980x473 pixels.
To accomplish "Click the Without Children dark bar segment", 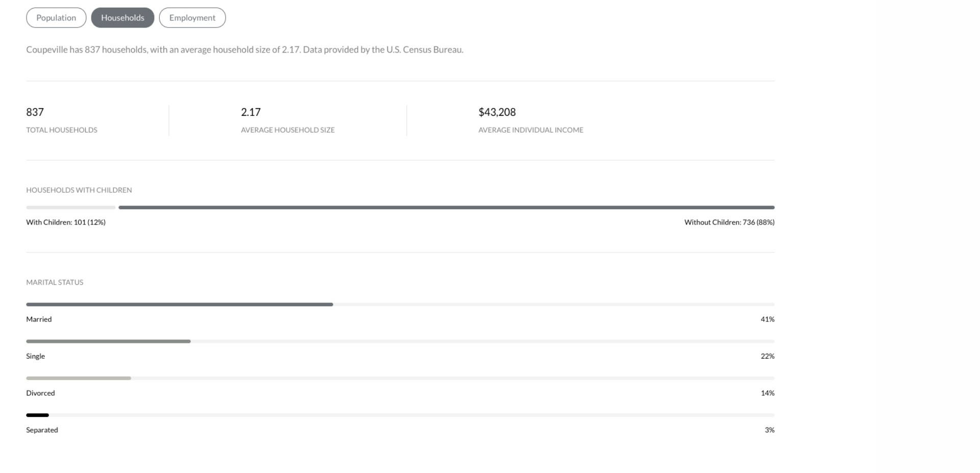I will (x=447, y=208).
